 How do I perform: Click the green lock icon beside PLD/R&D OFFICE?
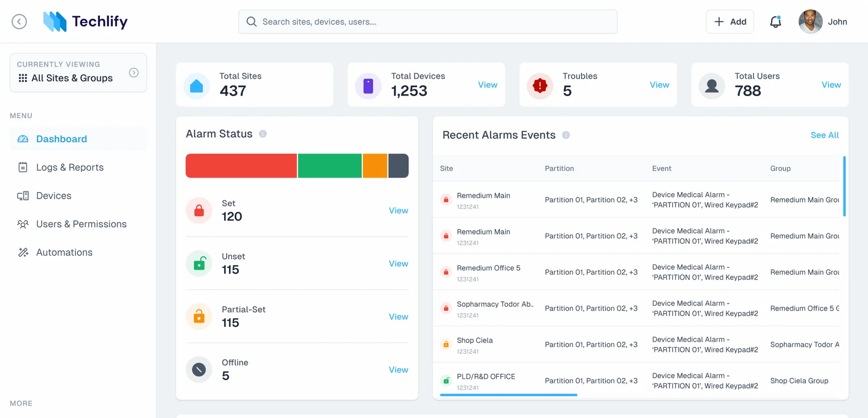[x=446, y=381]
